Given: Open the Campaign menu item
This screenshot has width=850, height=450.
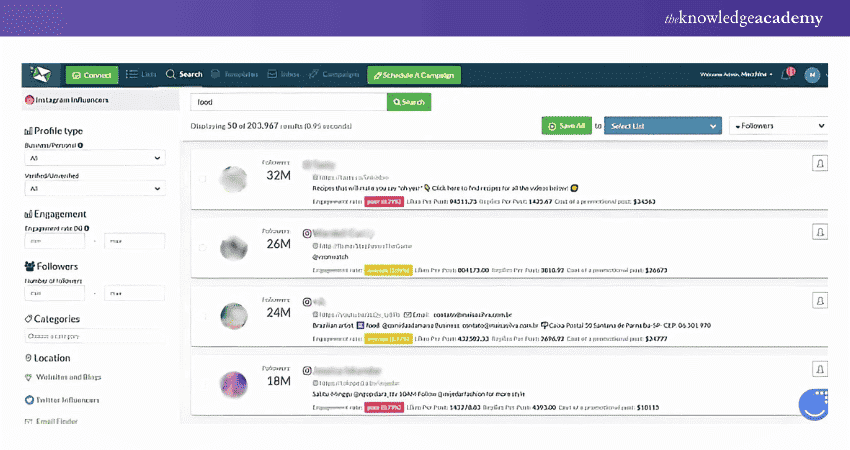Looking at the screenshot, I should 334,75.
